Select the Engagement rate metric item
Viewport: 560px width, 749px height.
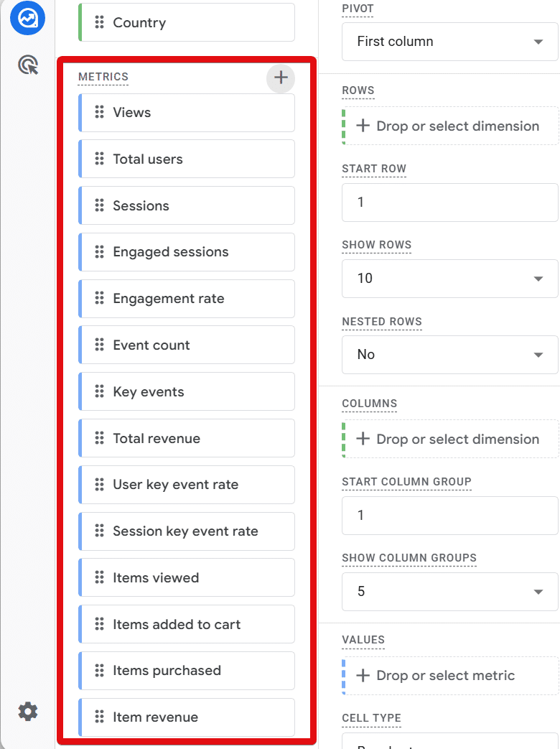(187, 299)
